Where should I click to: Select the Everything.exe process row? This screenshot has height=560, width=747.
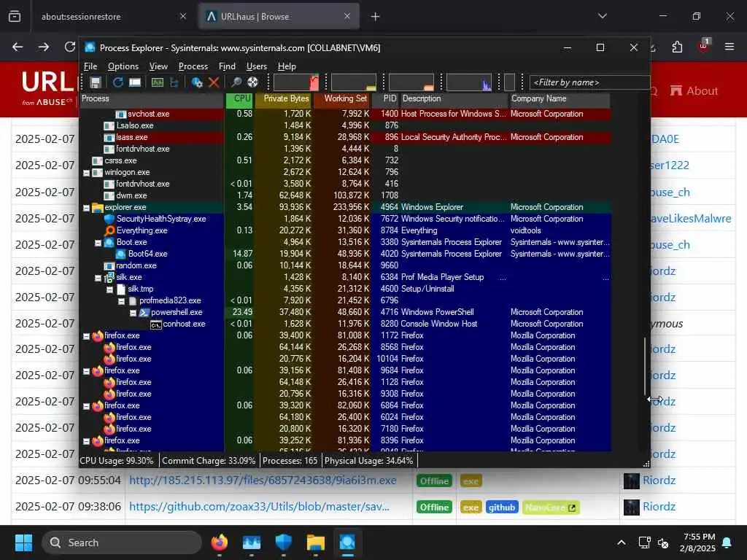[x=345, y=230]
